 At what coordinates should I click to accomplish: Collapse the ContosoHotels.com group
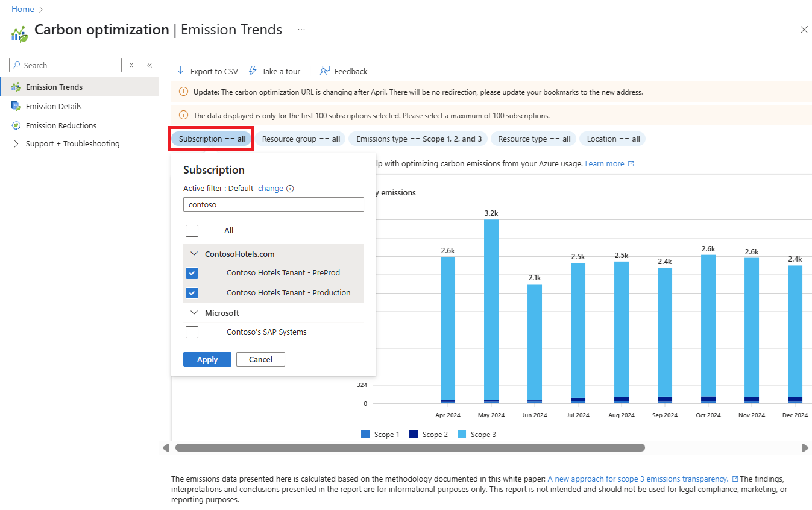pyautogui.click(x=194, y=254)
